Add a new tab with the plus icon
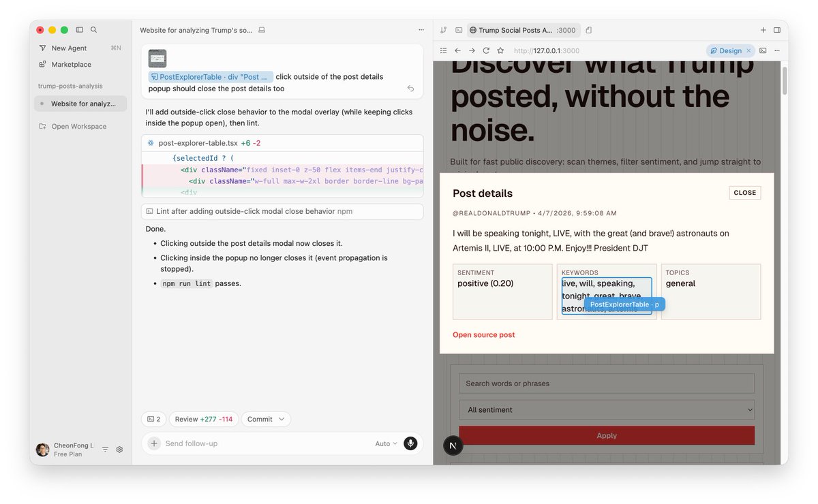This screenshot has height=504, width=818. click(x=763, y=30)
